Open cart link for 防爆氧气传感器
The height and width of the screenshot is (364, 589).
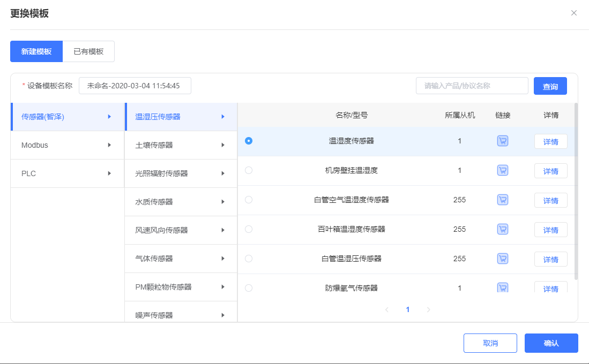pyautogui.click(x=503, y=287)
